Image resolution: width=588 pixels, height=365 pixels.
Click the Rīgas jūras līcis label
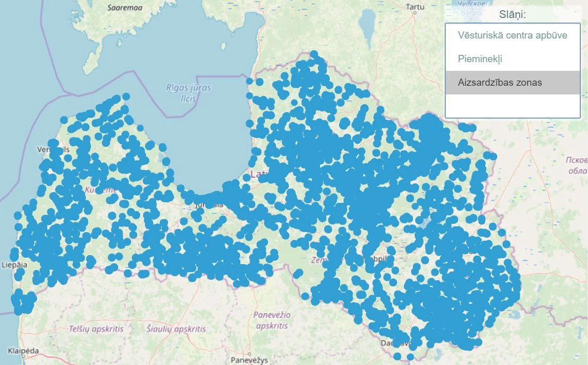click(x=188, y=93)
